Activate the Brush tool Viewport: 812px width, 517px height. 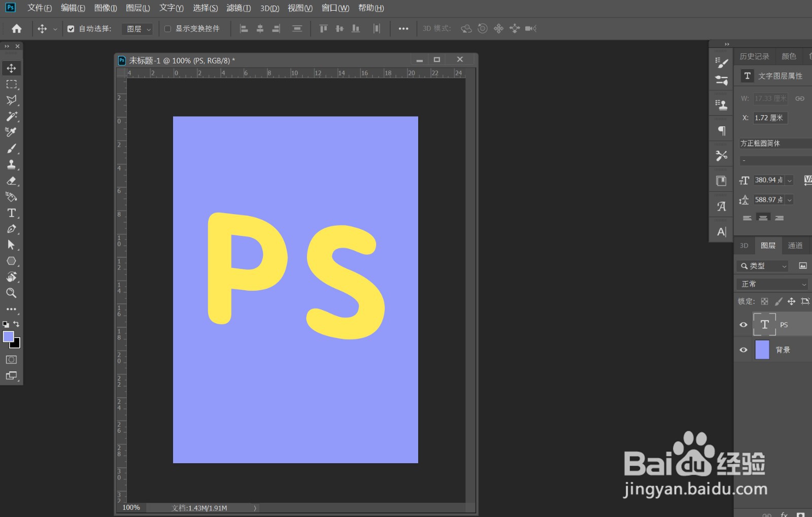(11, 148)
